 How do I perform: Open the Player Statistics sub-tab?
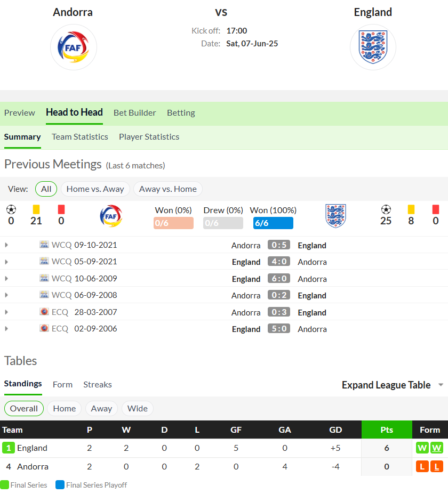pos(149,137)
